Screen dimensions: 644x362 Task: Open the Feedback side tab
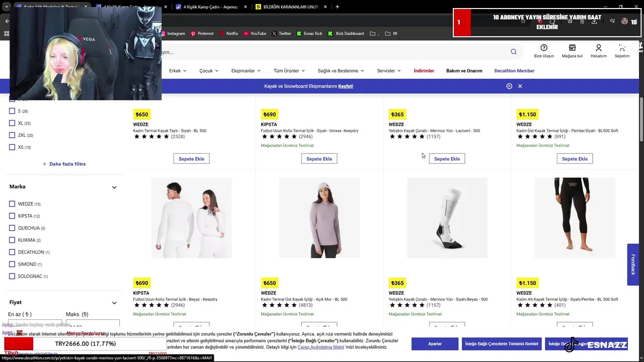click(x=633, y=264)
